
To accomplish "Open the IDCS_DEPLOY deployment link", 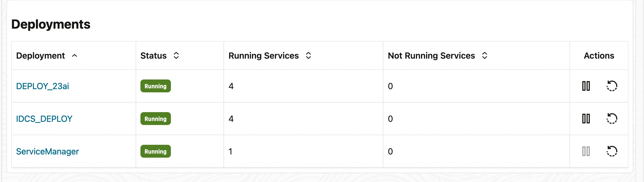I will coord(44,119).
